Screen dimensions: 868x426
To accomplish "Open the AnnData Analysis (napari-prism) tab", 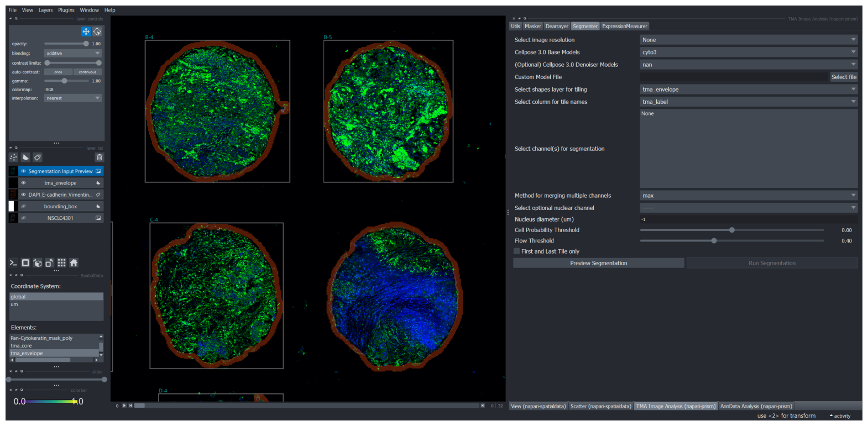I will pyautogui.click(x=756, y=406).
